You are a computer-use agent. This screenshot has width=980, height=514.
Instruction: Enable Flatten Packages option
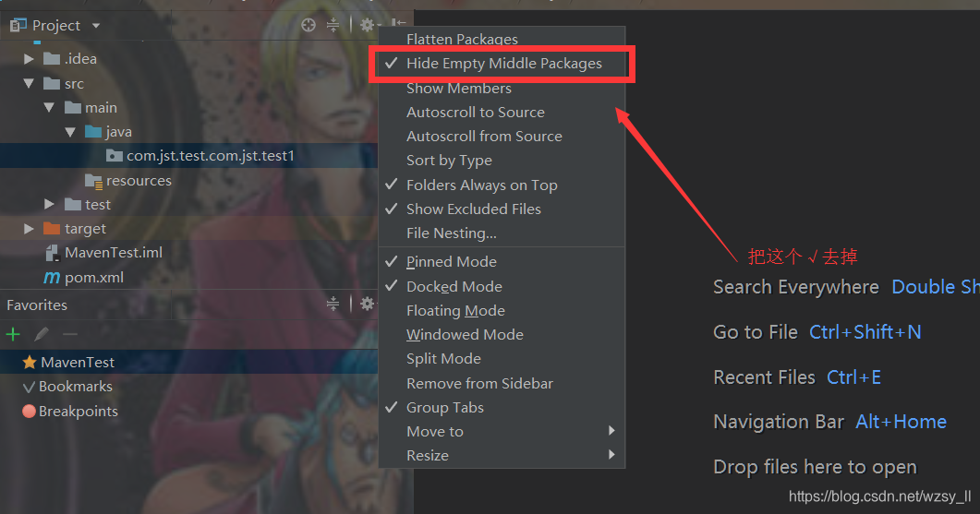point(502,40)
